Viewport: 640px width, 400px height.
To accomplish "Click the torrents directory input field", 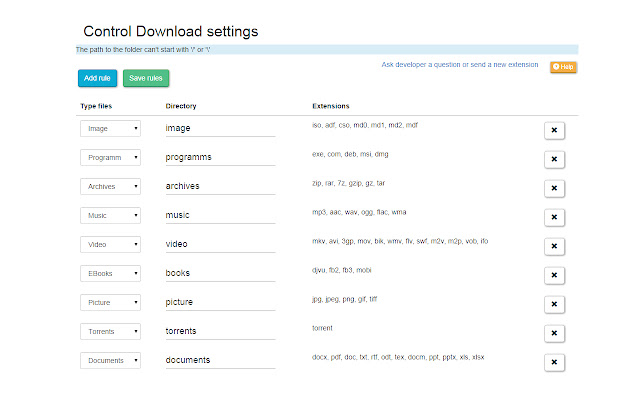I will click(219, 331).
